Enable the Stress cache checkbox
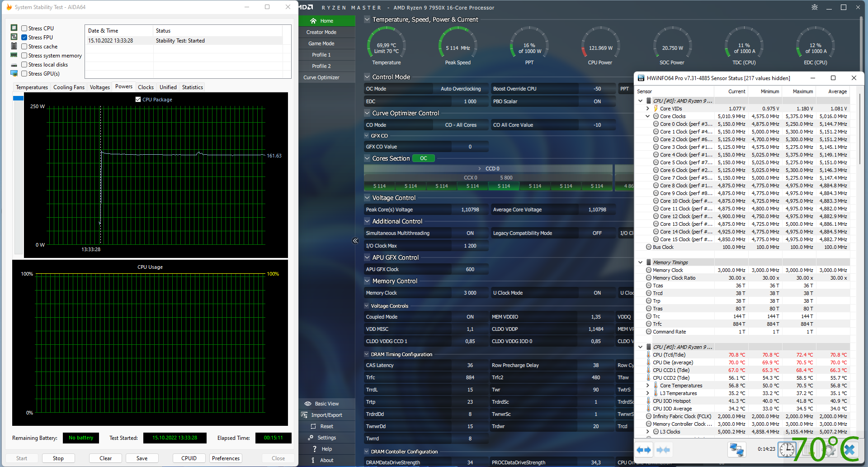This screenshot has height=467, width=868. tap(24, 47)
